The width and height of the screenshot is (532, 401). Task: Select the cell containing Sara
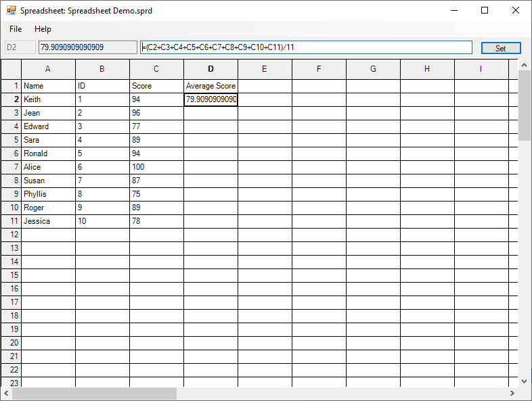(x=48, y=141)
